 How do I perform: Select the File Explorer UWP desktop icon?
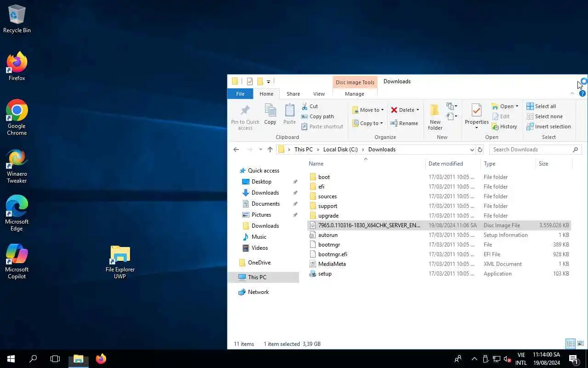coord(120,262)
